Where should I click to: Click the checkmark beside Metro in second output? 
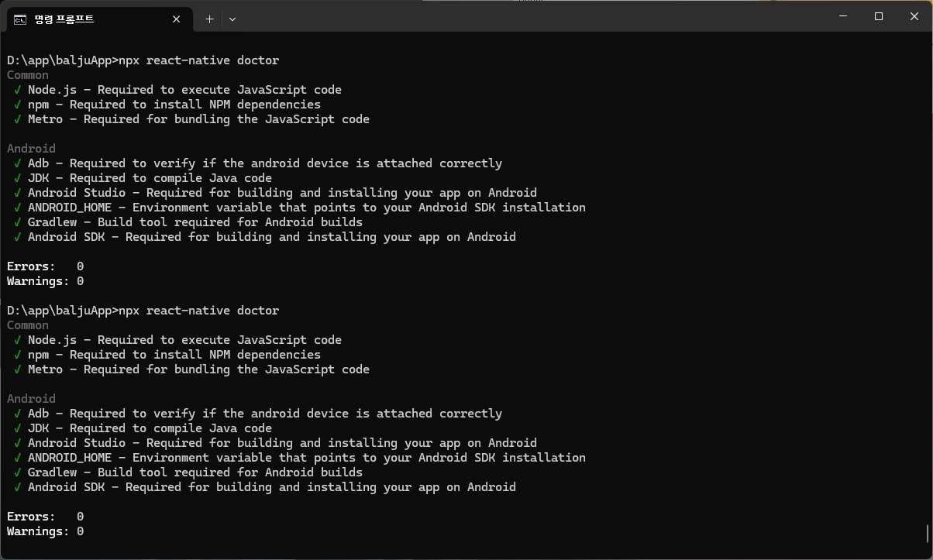tap(17, 369)
